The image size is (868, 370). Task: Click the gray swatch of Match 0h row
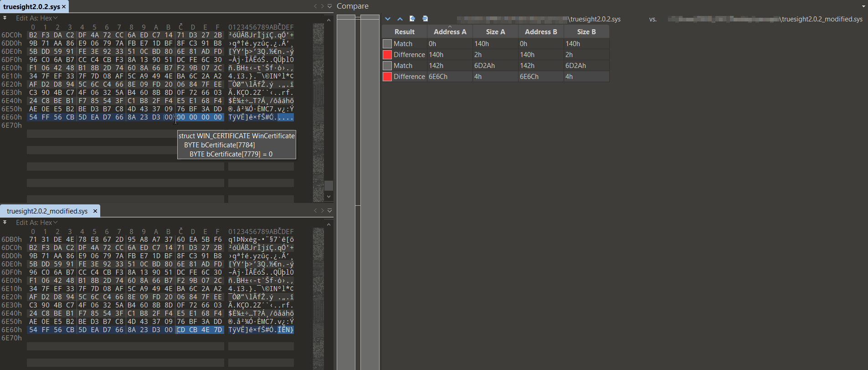387,44
